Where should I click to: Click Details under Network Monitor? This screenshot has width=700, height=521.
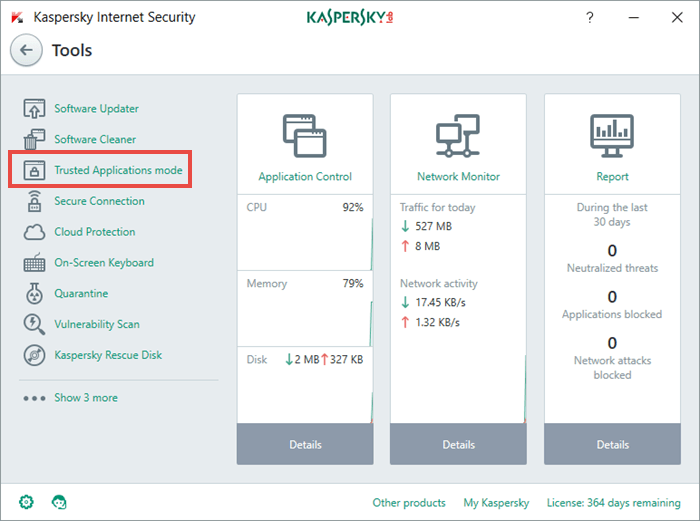pos(458,444)
